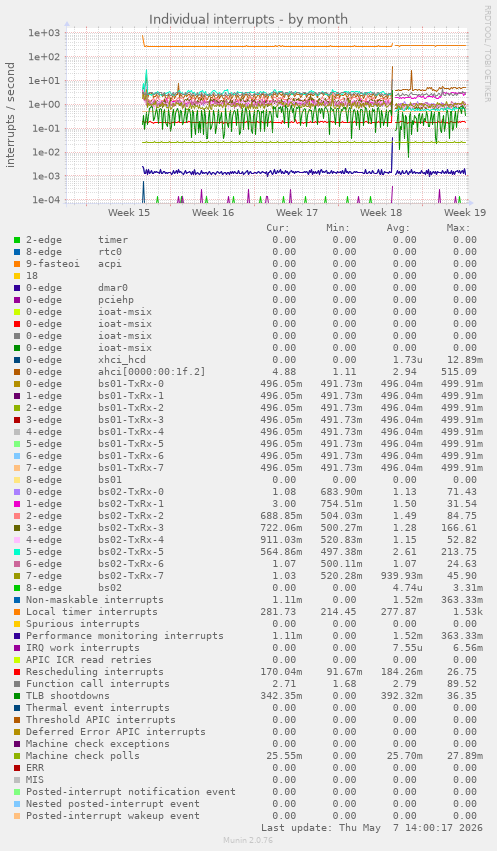
Task: Click the red Rescheduling interrupts legend swatch
Action: tap(17, 672)
